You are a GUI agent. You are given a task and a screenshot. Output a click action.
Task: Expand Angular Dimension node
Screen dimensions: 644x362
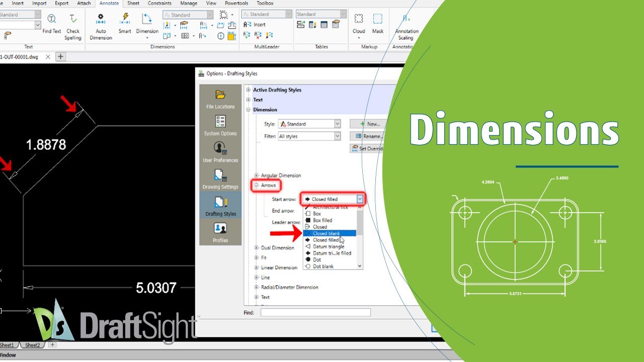257,175
